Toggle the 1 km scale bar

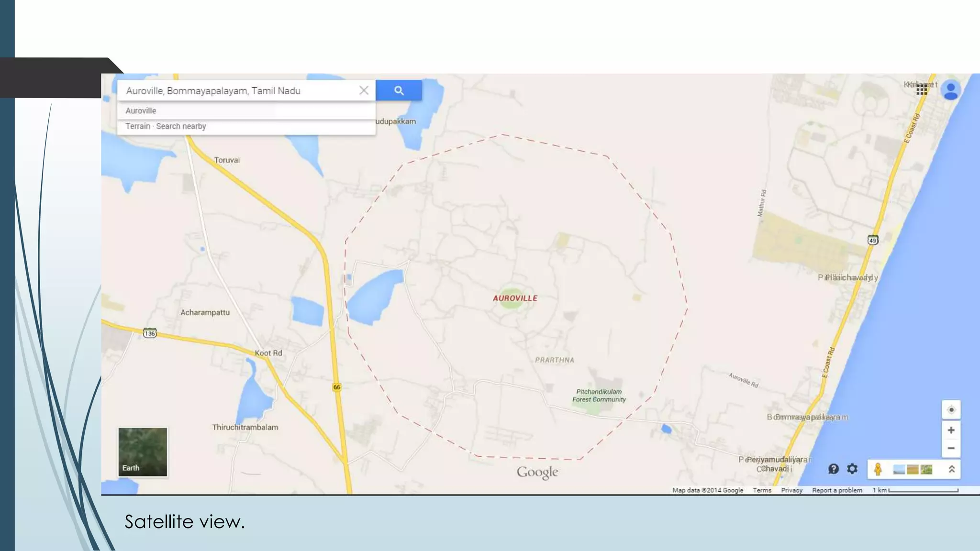point(915,490)
